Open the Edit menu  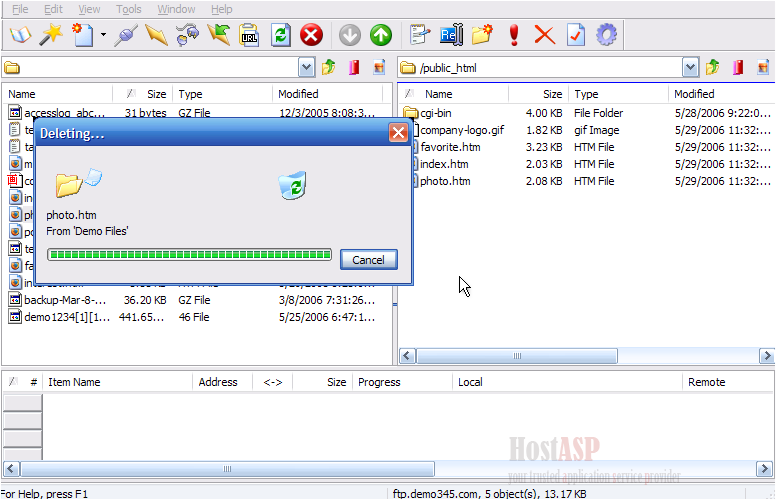point(53,9)
